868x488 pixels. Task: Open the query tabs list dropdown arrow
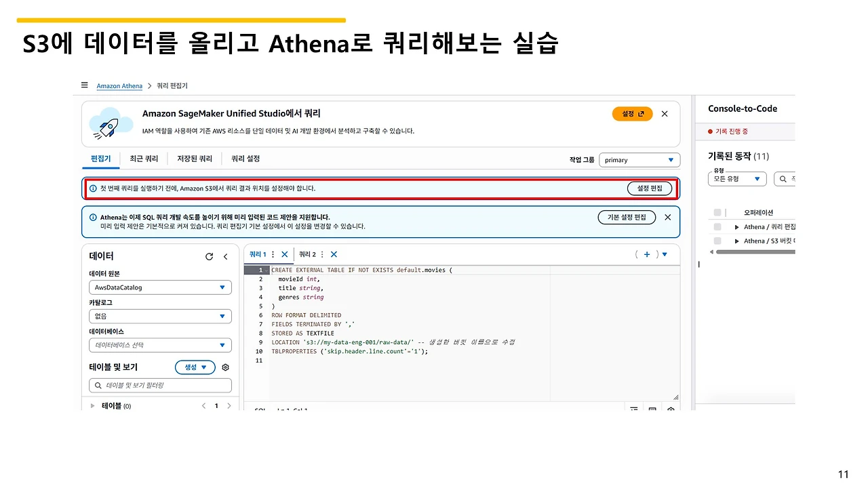[665, 254]
